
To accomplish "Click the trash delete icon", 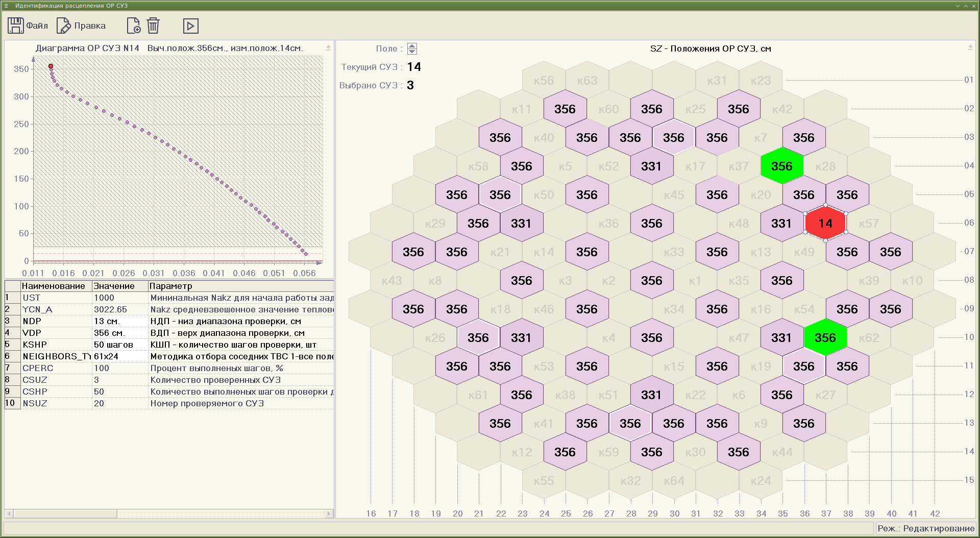I will pos(153,26).
